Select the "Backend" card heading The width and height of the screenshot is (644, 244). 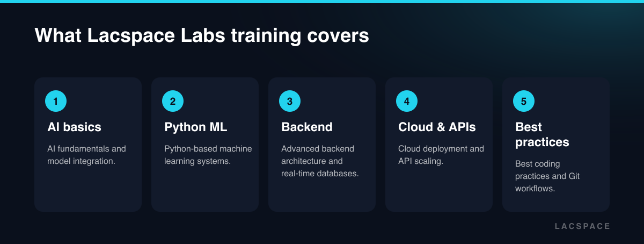click(307, 127)
